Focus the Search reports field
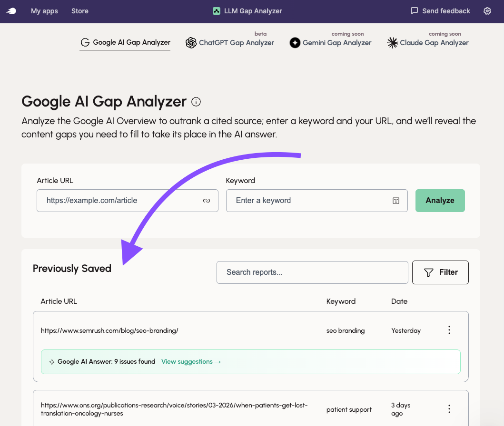 (312, 272)
